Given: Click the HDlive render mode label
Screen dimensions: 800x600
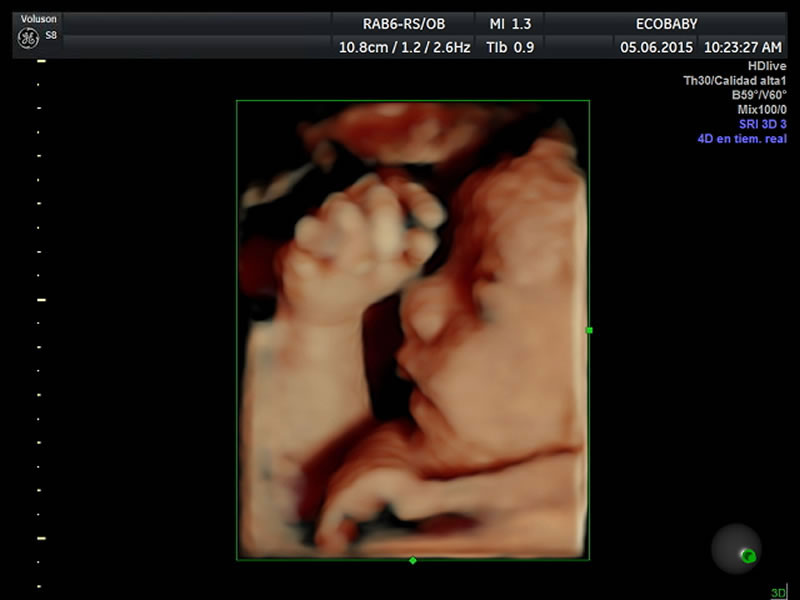Looking at the screenshot, I should tap(767, 66).
